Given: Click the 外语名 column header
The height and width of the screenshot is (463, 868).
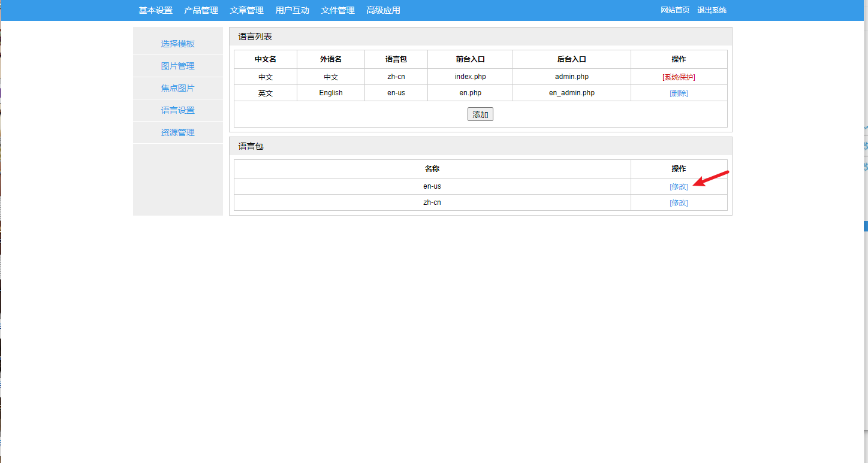Looking at the screenshot, I should (331, 59).
